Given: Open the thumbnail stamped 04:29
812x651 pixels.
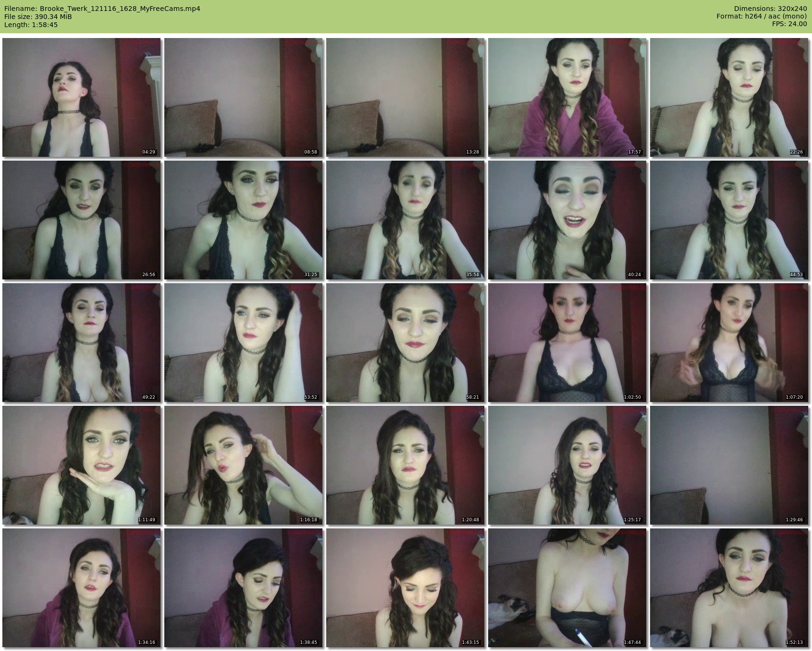Looking at the screenshot, I should pyautogui.click(x=82, y=97).
